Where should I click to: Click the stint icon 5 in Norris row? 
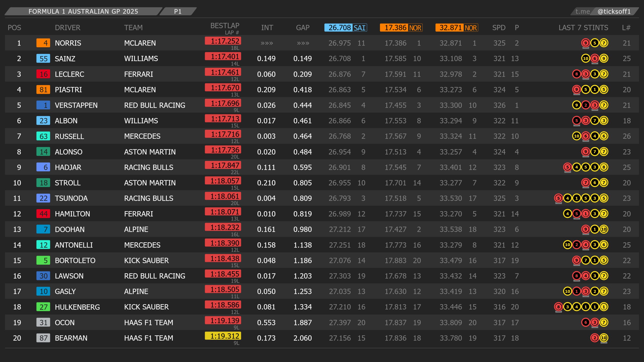tap(594, 43)
